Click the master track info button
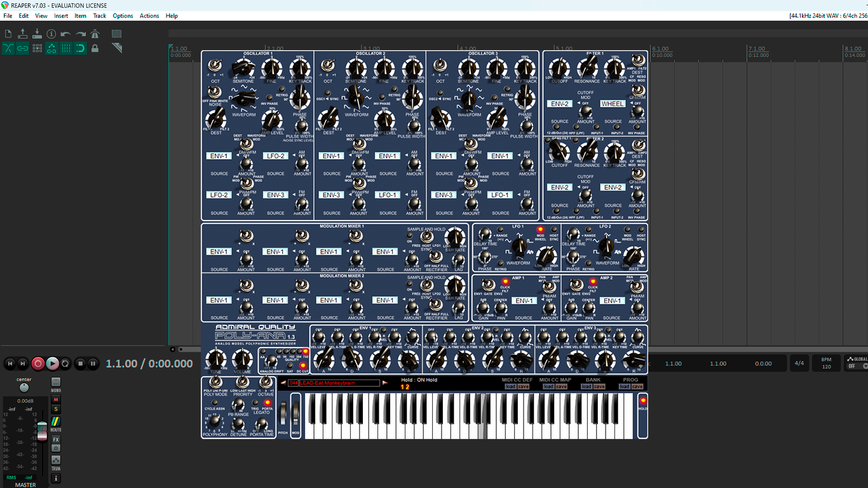The image size is (868, 488). point(56,478)
